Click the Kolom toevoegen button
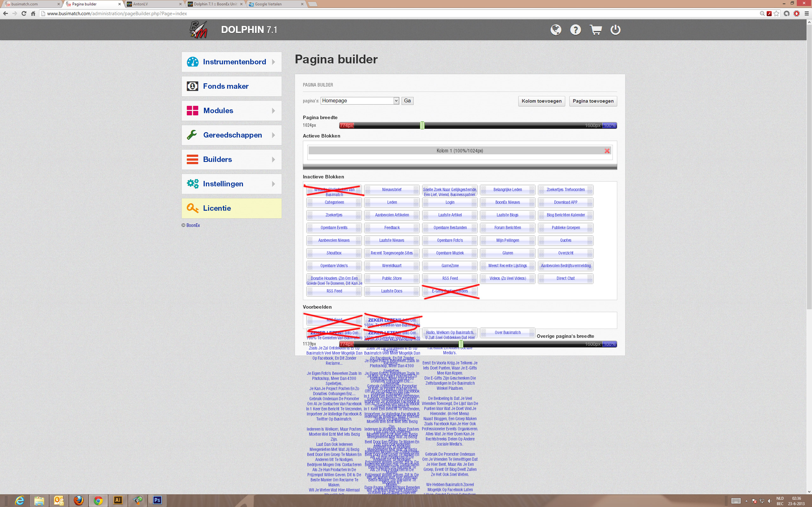812x507 pixels. [x=541, y=101]
